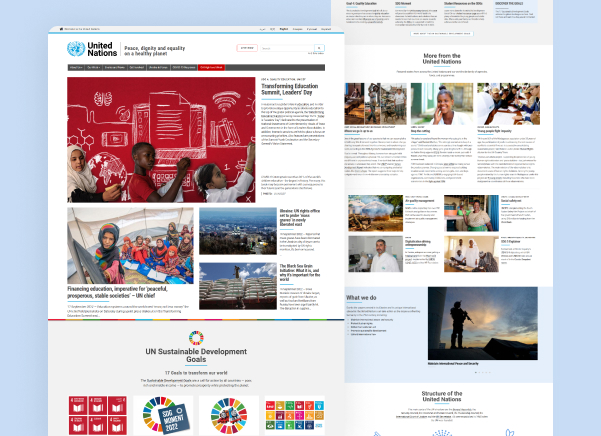Open the red Goal 4 tiles image
601x436 pixels.
(98, 415)
